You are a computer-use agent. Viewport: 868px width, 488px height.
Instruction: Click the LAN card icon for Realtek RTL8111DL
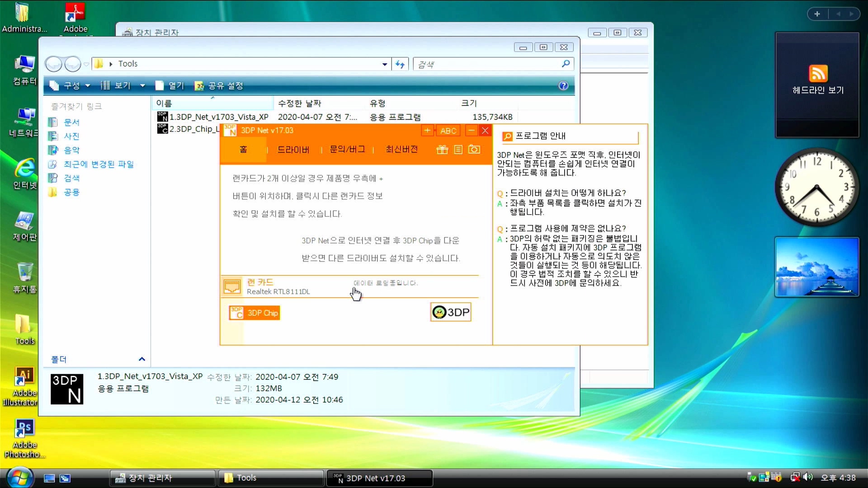pyautogui.click(x=232, y=286)
